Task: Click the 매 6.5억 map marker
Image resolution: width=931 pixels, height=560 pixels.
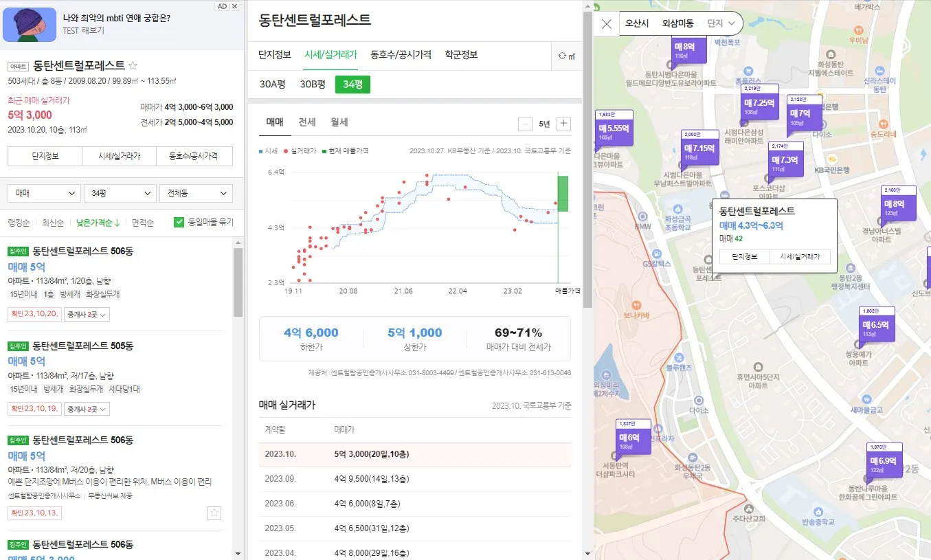Action: coord(877,325)
